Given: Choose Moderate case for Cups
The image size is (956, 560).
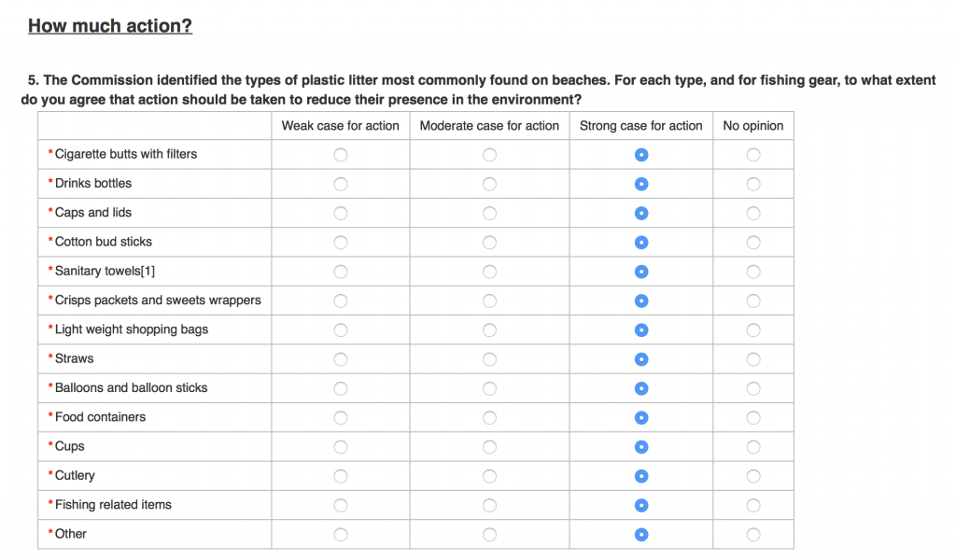Looking at the screenshot, I should (489, 447).
